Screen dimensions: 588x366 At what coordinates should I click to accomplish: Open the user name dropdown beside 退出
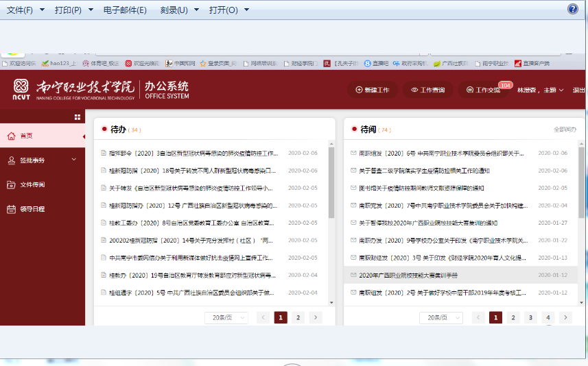(541, 90)
